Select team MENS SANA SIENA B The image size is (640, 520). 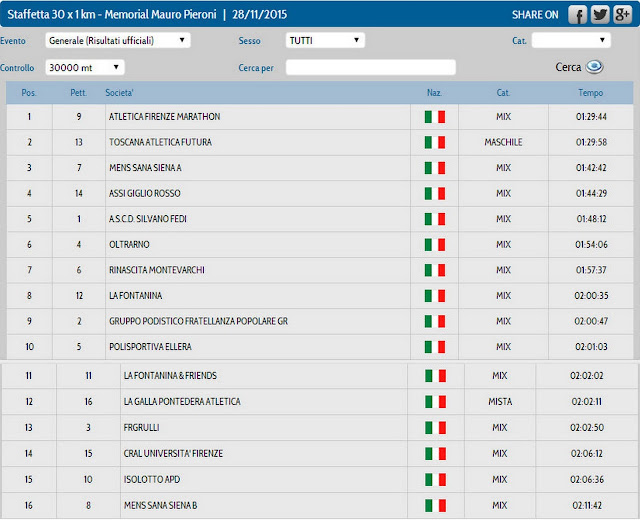[160, 505]
